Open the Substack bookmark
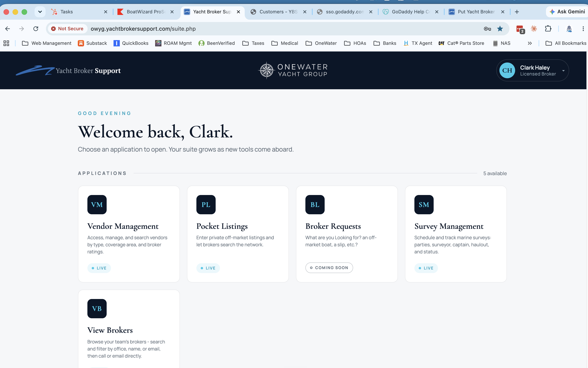This screenshot has width=588, height=368. click(x=92, y=43)
